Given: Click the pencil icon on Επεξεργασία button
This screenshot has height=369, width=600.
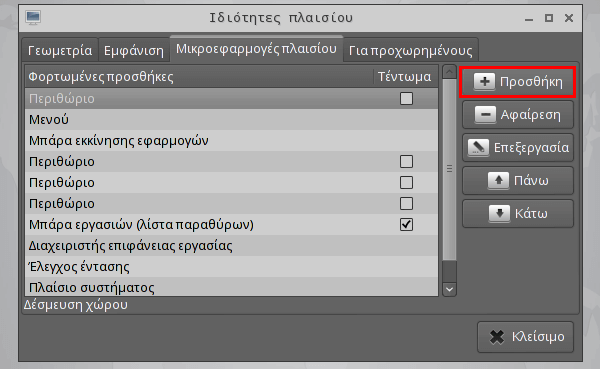Looking at the screenshot, I should point(478,147).
